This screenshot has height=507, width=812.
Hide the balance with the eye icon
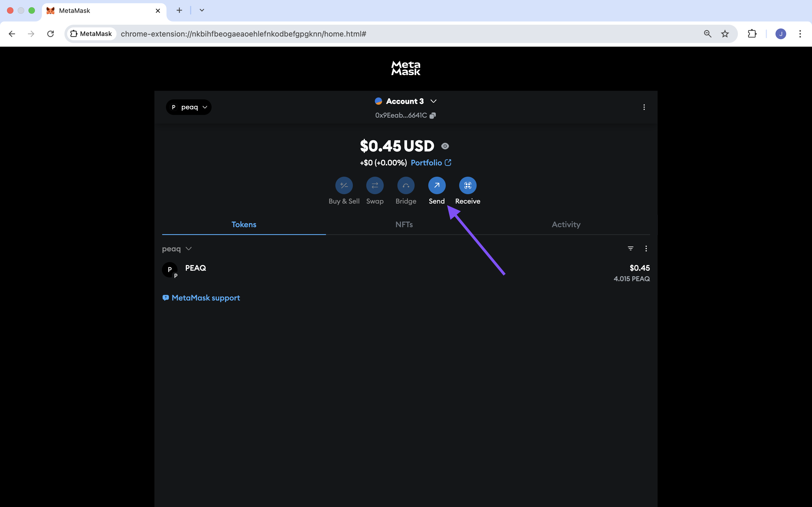point(445,146)
